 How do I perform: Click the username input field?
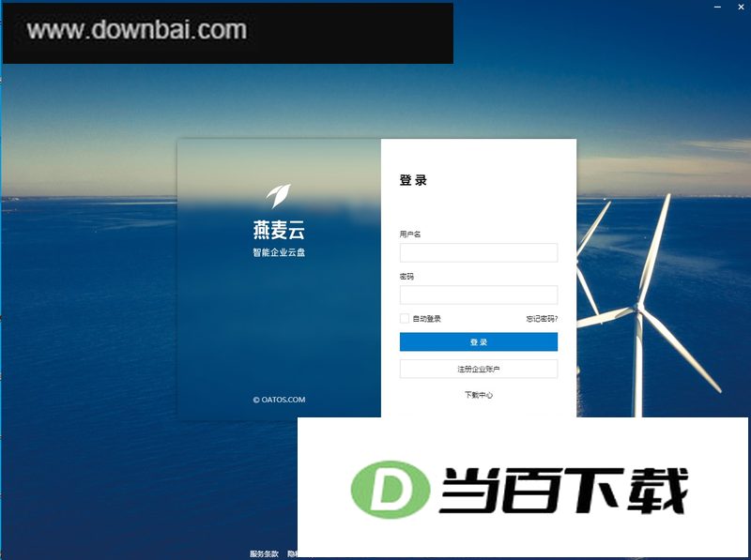click(x=479, y=252)
